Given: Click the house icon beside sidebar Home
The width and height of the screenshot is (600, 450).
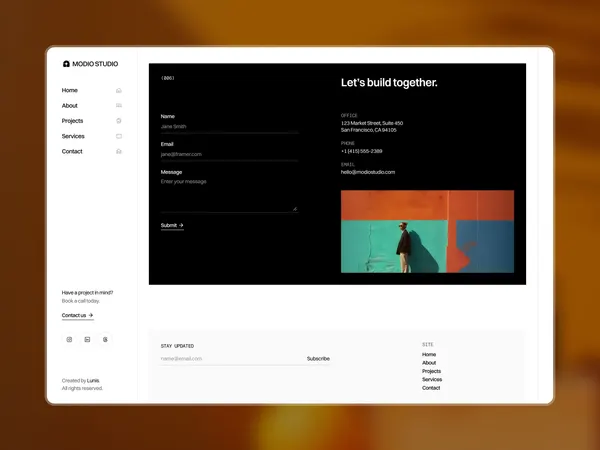Looking at the screenshot, I should point(119,90).
